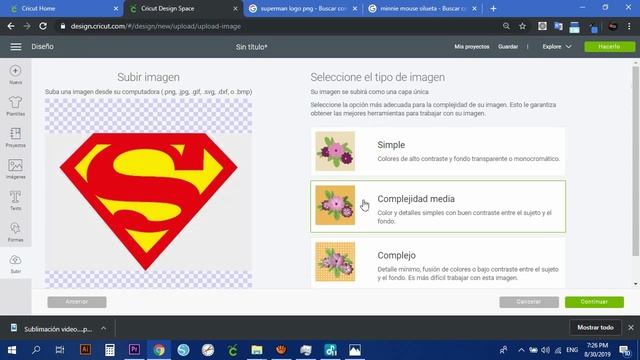This screenshot has height=360, width=640.
Task: Click the Cancelar button
Action: click(529, 302)
